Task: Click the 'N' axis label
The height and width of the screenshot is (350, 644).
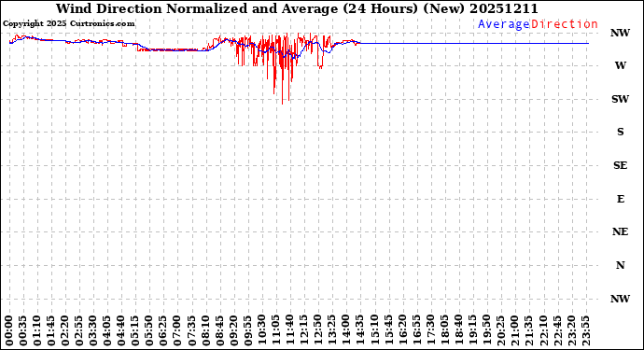Action: 620,265
